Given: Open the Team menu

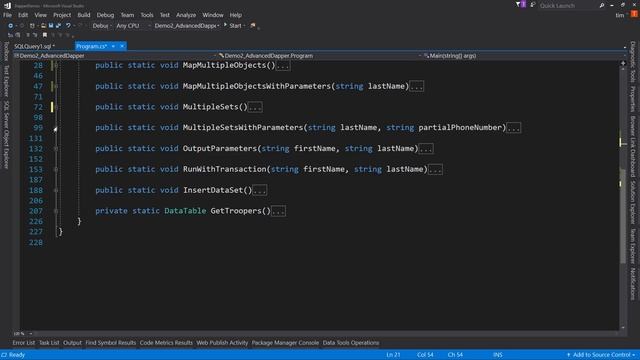Looking at the screenshot, I should [127, 15].
